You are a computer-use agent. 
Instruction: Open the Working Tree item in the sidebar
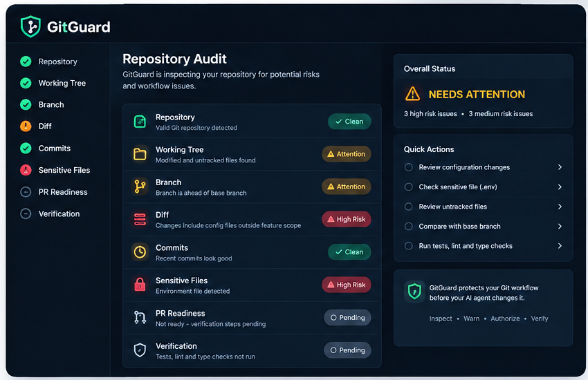[x=62, y=83]
